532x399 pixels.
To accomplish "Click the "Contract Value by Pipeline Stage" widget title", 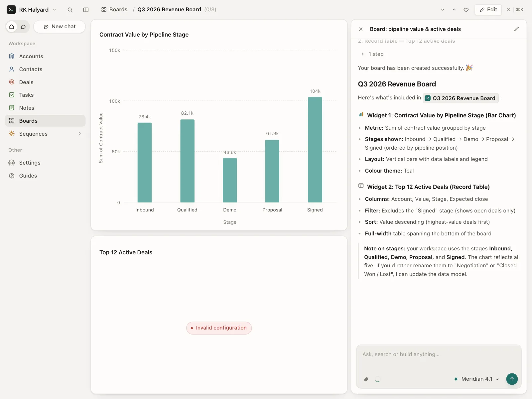I will pos(144,35).
